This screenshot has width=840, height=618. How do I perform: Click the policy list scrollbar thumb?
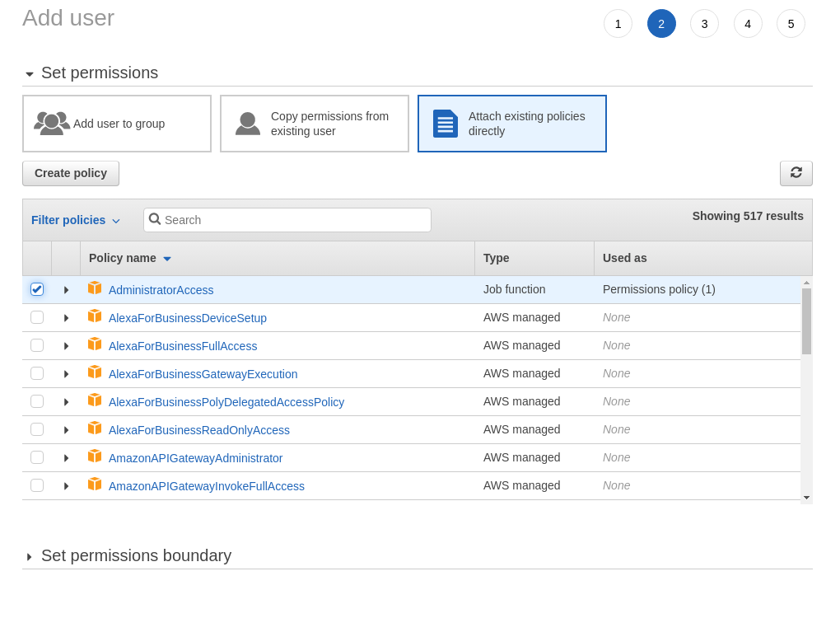click(806, 321)
